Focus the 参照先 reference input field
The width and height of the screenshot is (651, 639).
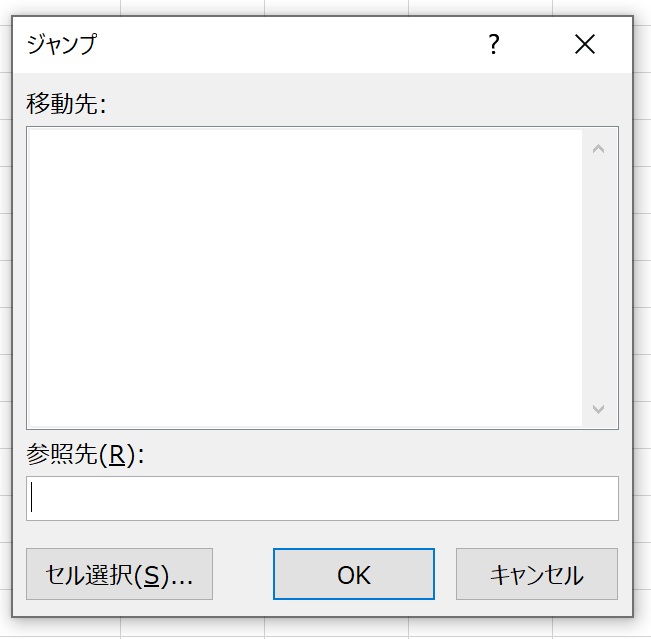pos(322,498)
